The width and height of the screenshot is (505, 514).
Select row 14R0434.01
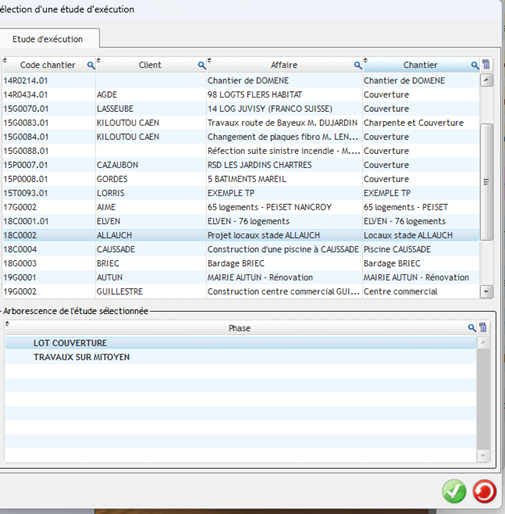[241, 95]
